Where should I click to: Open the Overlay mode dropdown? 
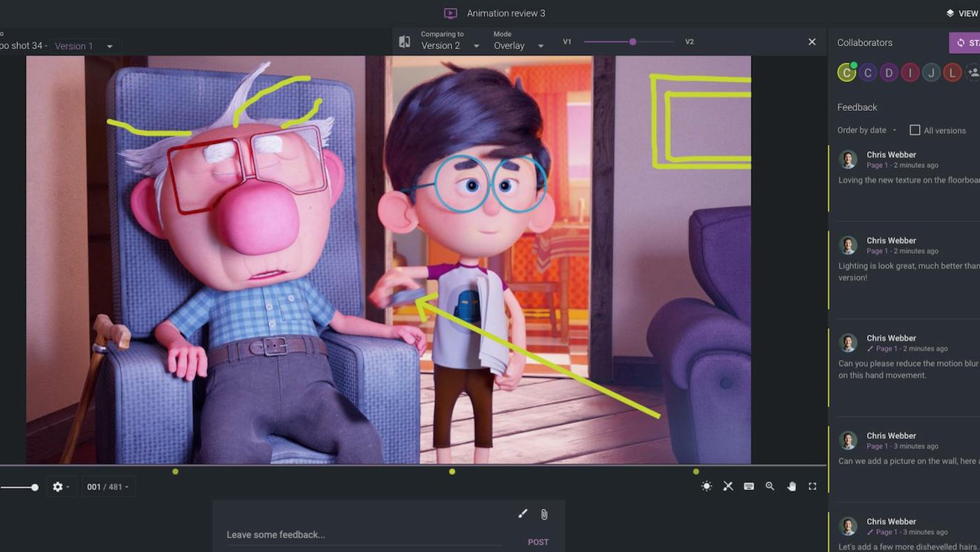518,45
